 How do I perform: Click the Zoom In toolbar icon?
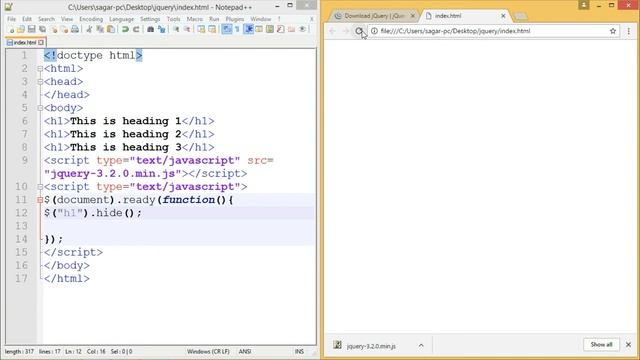(176, 29)
